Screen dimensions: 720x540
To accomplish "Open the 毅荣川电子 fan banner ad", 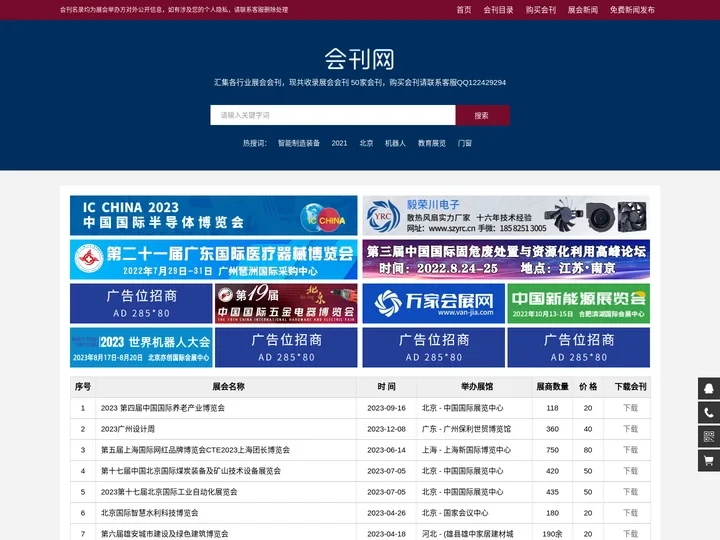I will pos(506,215).
